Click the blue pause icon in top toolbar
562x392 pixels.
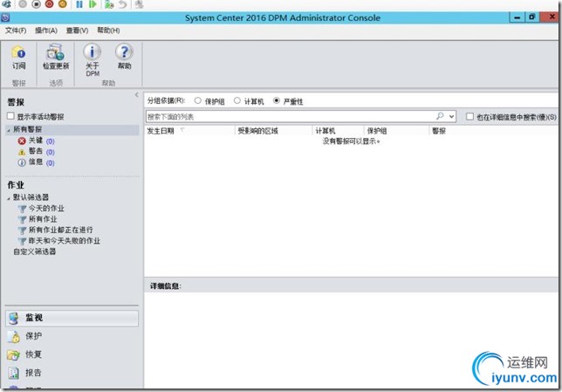(79, 4)
